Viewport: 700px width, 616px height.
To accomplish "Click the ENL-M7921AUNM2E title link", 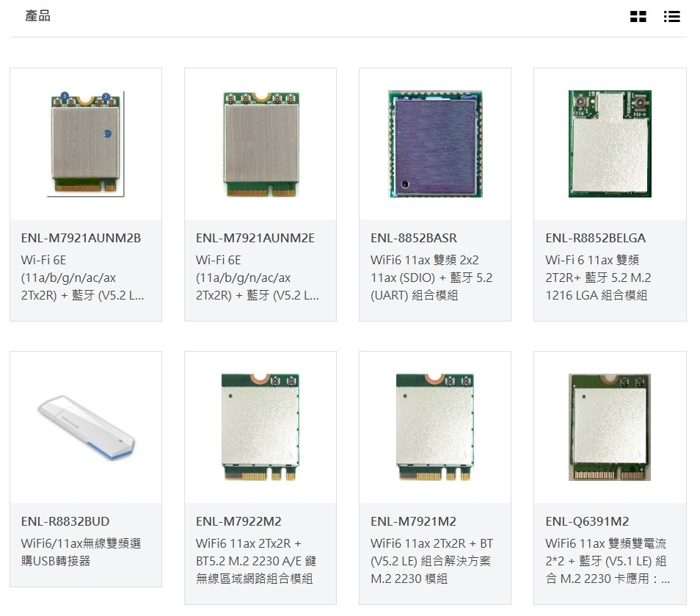I will tap(255, 238).
